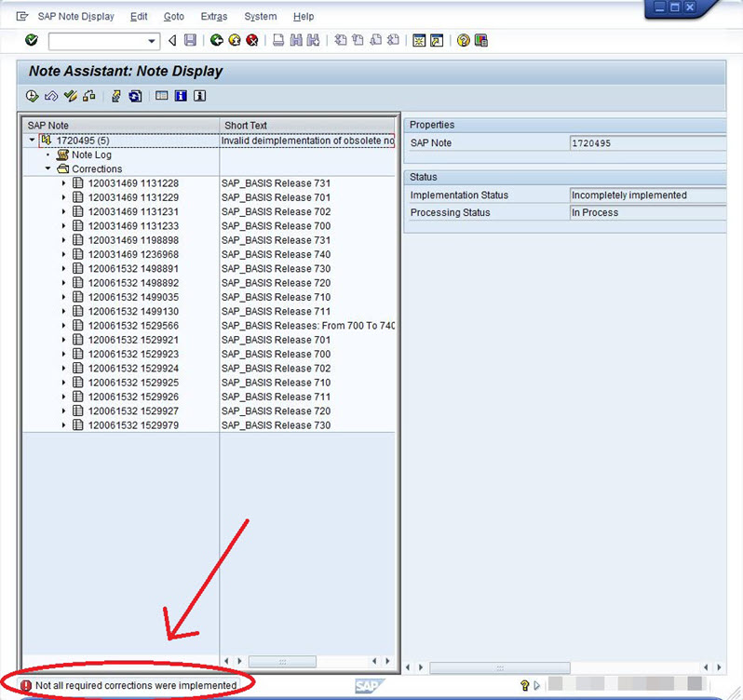The image size is (743, 700).
Task: Open the Help menu
Action: pyautogui.click(x=304, y=17)
